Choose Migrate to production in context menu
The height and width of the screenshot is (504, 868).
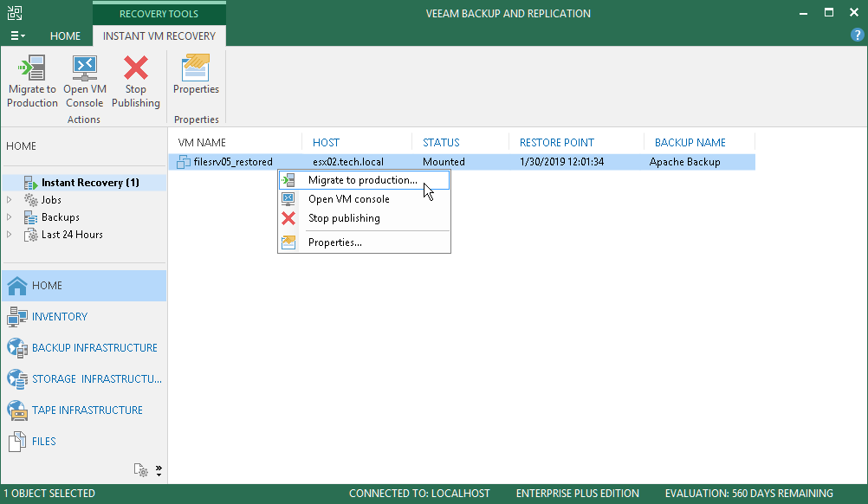(364, 180)
